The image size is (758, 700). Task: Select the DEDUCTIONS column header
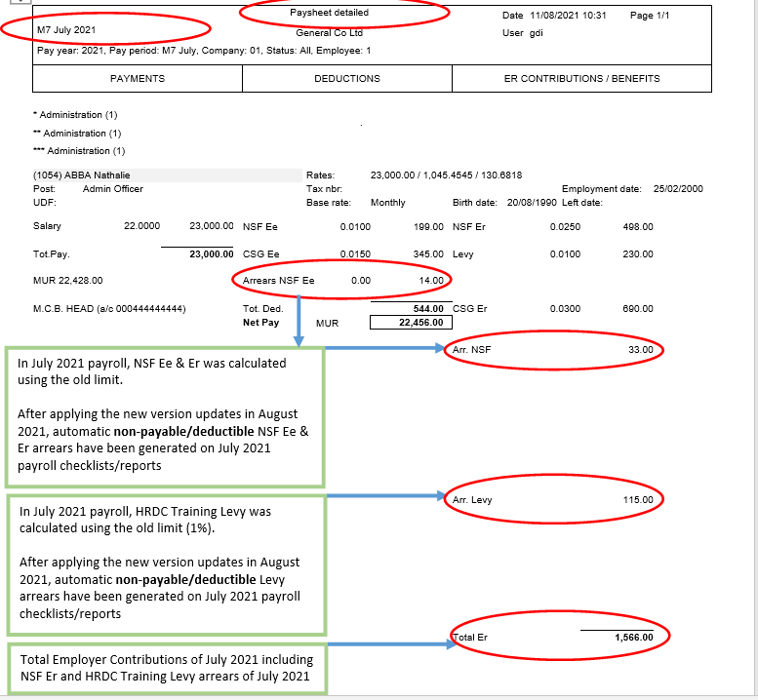tap(346, 78)
